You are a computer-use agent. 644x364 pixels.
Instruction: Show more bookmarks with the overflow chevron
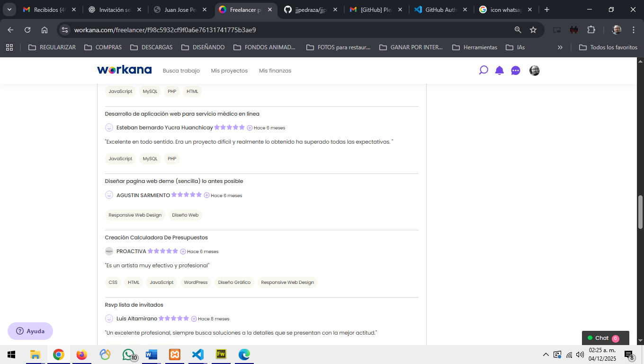pos(560,47)
